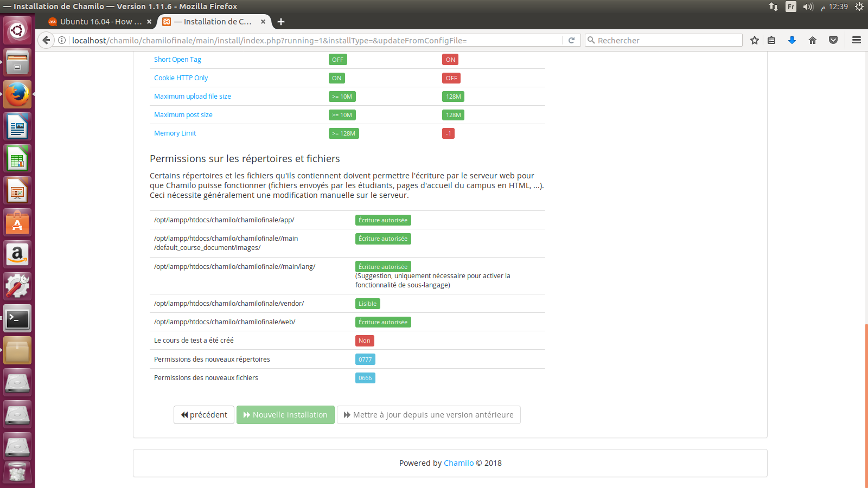
Task: Open the bookmarks list icon
Action: [771, 40]
